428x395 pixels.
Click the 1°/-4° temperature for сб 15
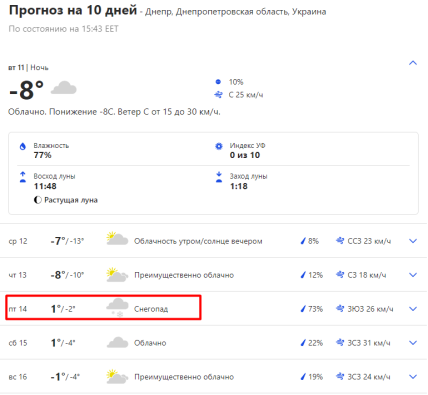pos(63,343)
